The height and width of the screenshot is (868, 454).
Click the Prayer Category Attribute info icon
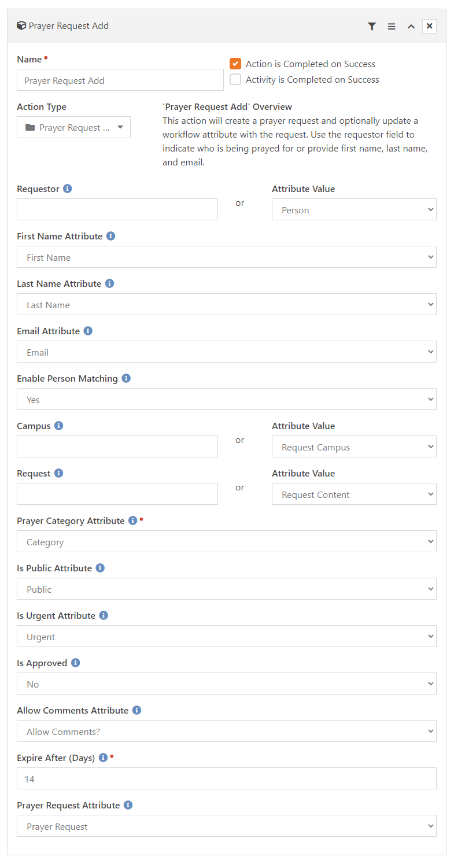pyautogui.click(x=133, y=520)
